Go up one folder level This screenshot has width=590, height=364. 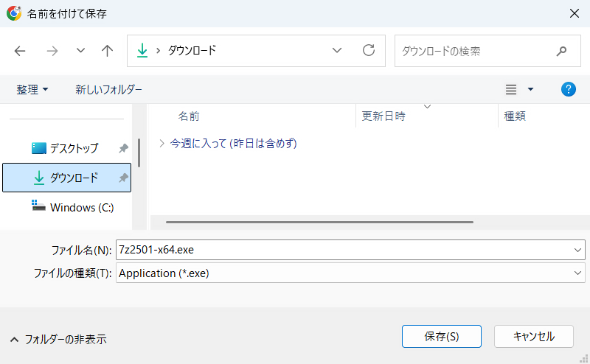click(108, 51)
